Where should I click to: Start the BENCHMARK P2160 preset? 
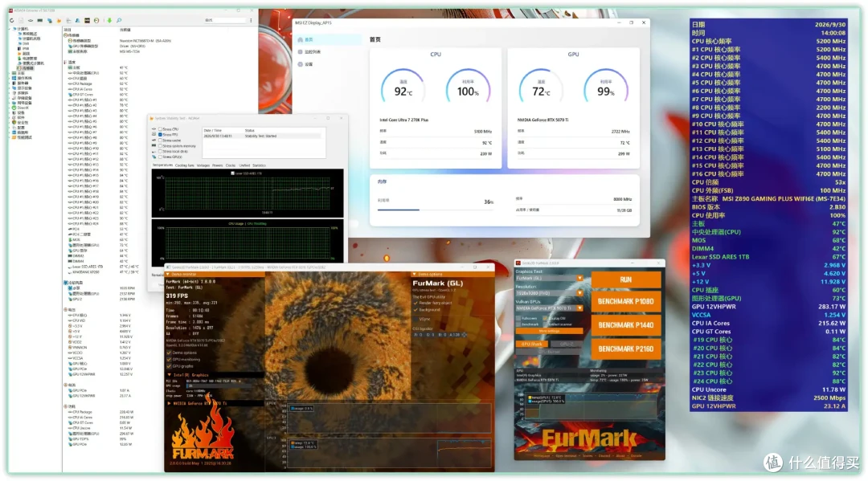(x=625, y=349)
